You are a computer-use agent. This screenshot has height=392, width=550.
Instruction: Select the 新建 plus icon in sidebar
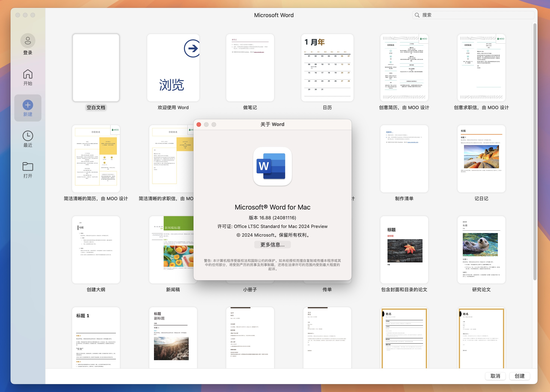pyautogui.click(x=28, y=105)
